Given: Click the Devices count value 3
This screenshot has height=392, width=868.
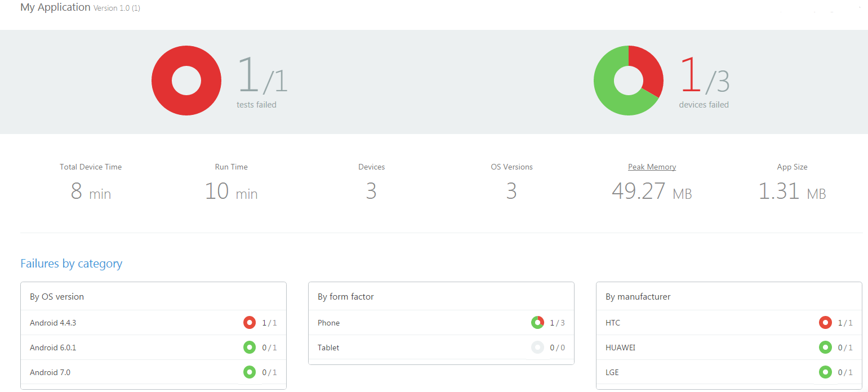Looking at the screenshot, I should 371,191.
